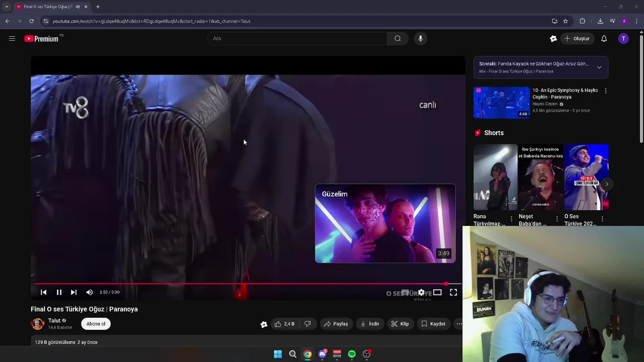
Task: Go back in browser
Action: click(7, 21)
